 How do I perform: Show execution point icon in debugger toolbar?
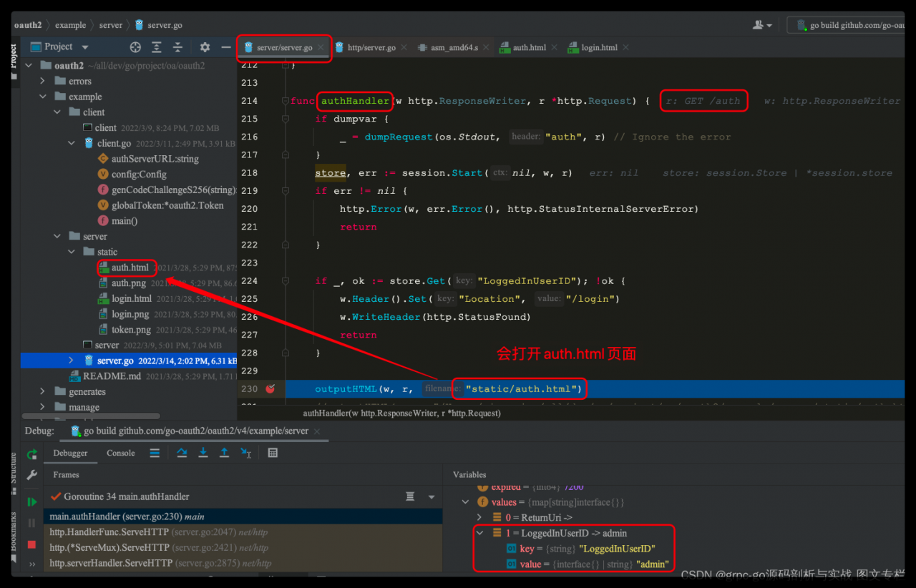[x=155, y=453]
